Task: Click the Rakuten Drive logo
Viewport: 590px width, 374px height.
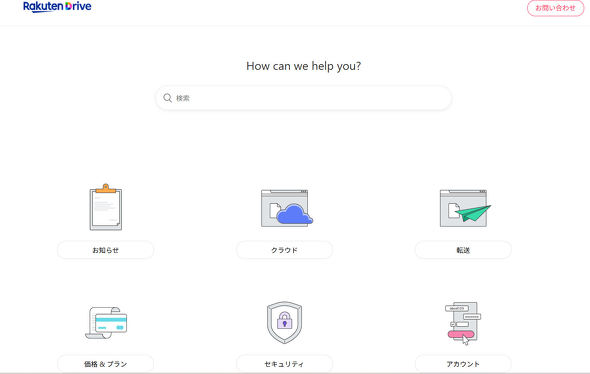Action: click(57, 6)
